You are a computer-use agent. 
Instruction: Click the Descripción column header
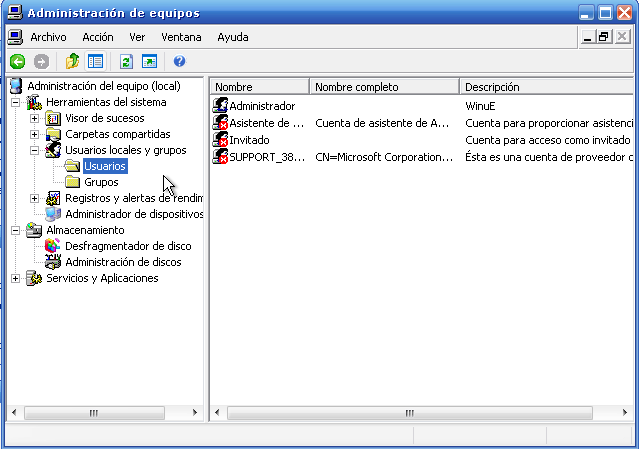[545, 87]
